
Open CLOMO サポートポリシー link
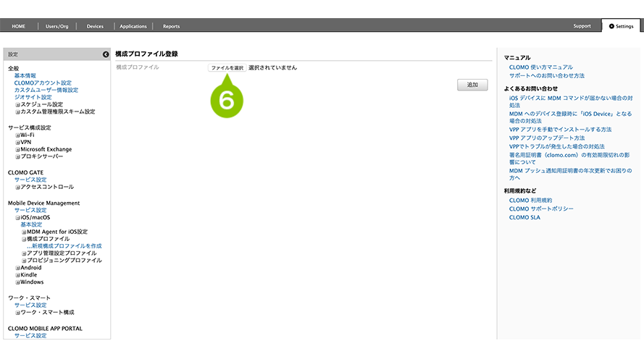coord(541,209)
